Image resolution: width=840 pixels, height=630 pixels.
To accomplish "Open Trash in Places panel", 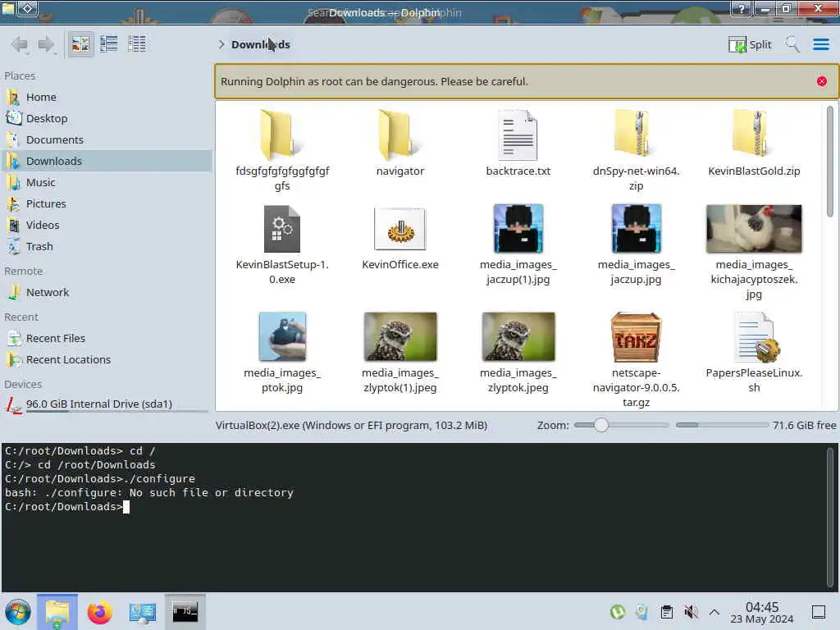I will (106, 247).
